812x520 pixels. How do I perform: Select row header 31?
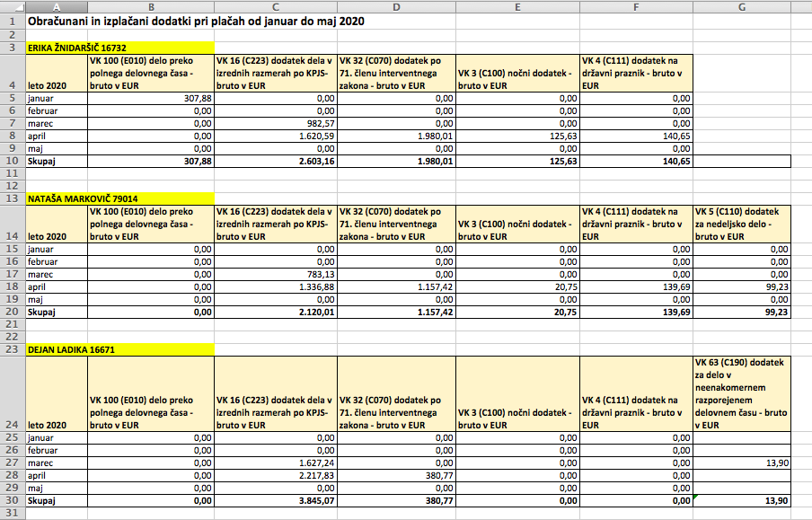[x=13, y=513]
